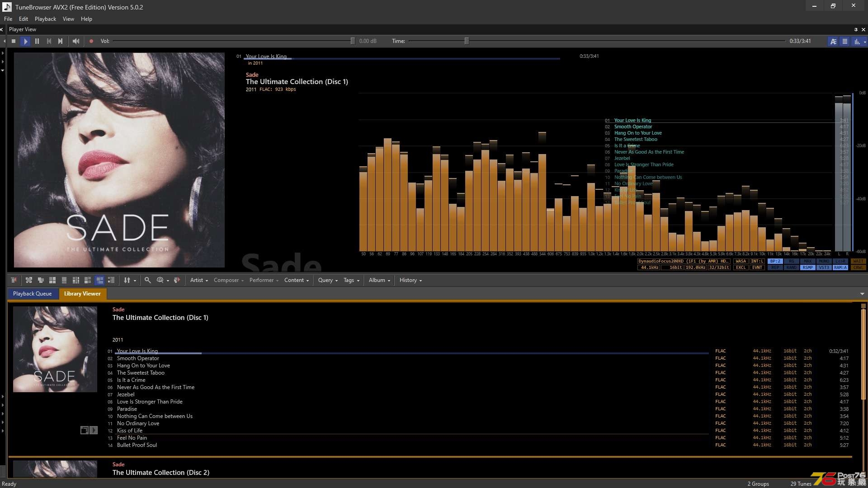Toggle the MONO indicator
Screen dimensions: 868x488
click(824, 261)
